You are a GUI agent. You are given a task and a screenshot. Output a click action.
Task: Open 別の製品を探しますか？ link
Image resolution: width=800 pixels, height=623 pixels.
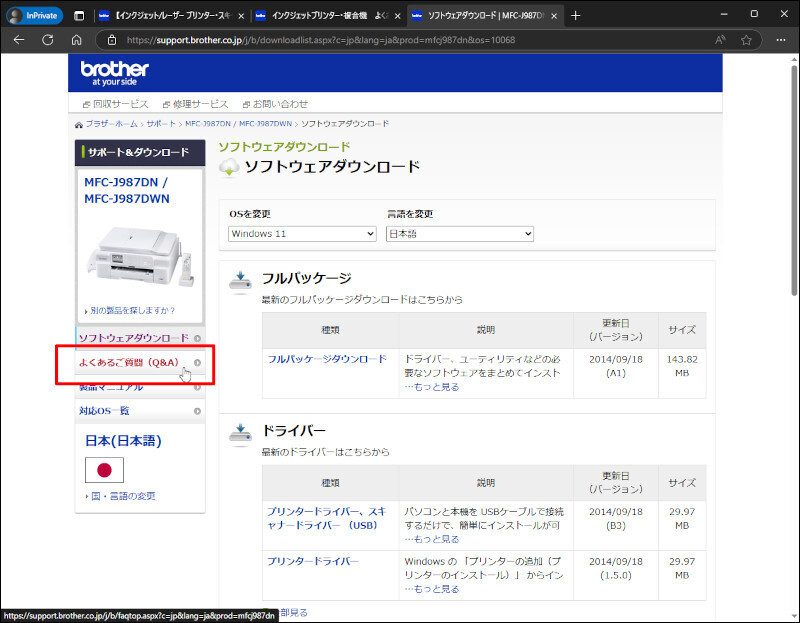131,310
